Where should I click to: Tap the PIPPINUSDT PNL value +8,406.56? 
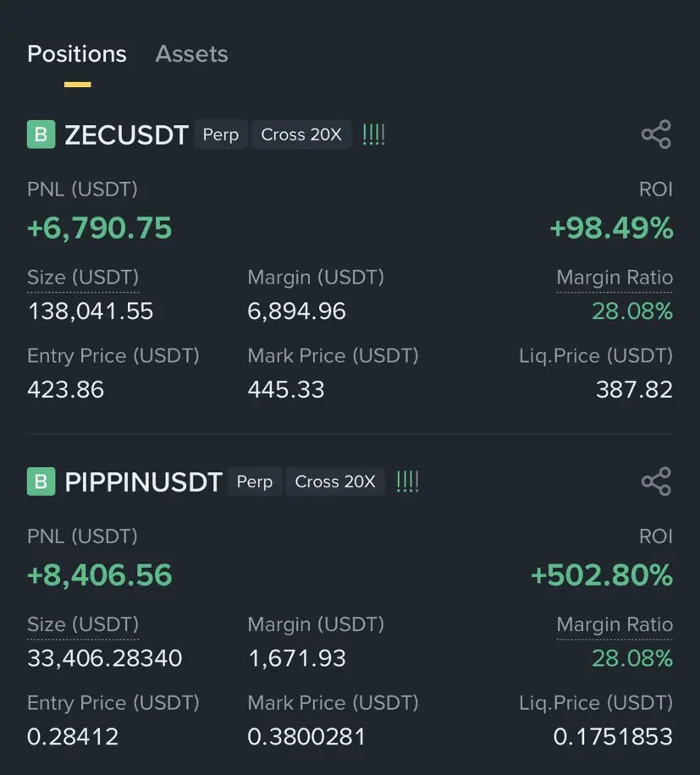click(100, 575)
